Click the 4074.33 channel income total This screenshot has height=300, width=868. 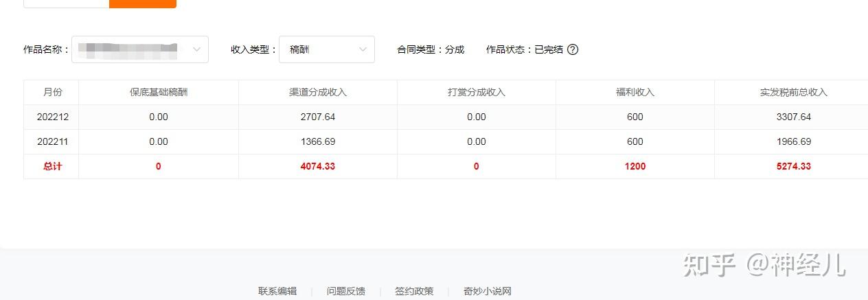[318, 166]
